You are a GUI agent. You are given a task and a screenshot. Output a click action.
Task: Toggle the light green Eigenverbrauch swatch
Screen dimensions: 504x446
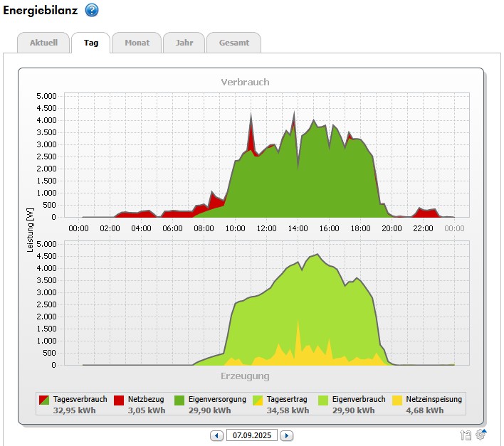(x=323, y=400)
